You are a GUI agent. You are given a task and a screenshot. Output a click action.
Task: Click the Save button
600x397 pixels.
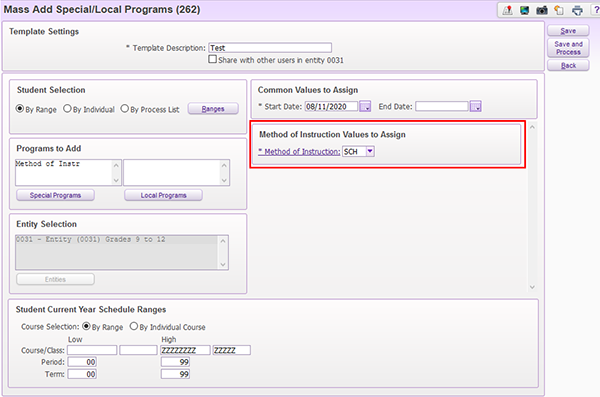(568, 31)
